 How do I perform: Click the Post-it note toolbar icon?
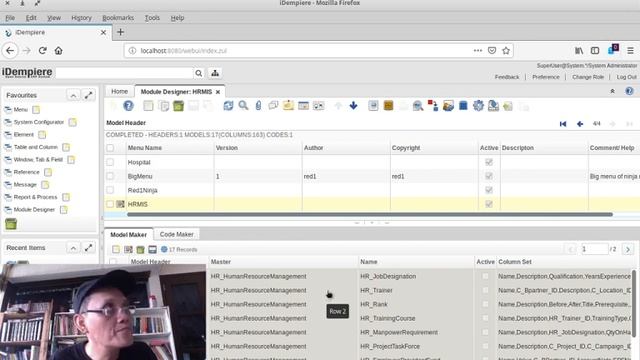tap(288, 106)
